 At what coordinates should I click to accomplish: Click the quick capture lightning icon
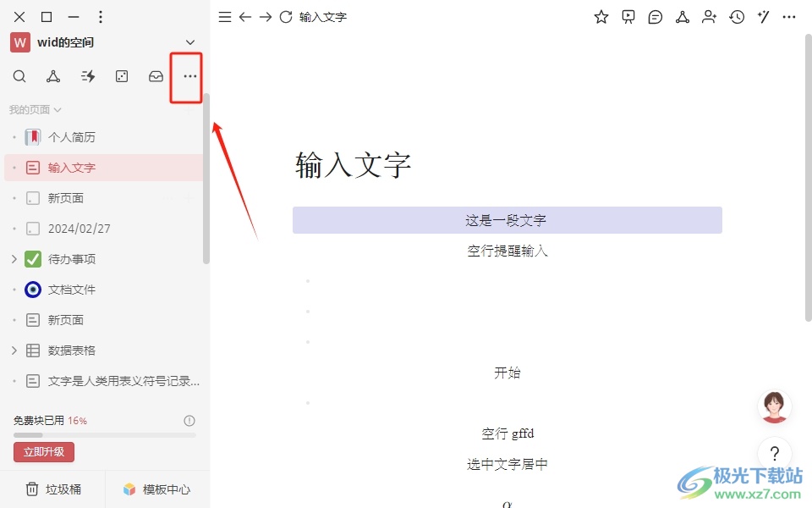click(87, 77)
